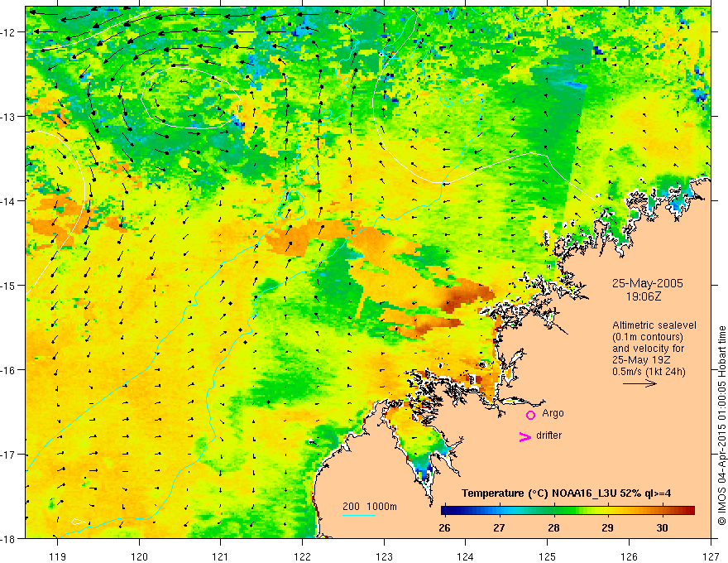The image size is (728, 563).
Task: Click the '200 1000m' depth label
Action: [x=370, y=507]
